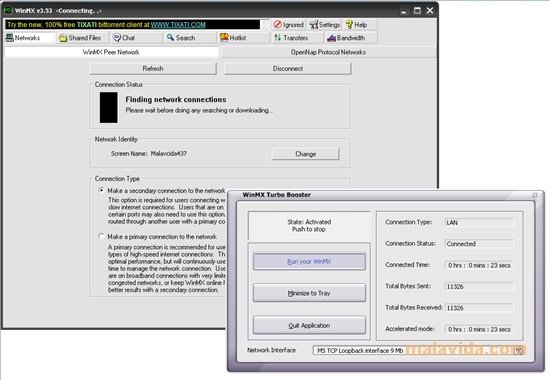Viewport: 550px width, 380px height.
Task: Click Change next to Screen Name
Action: [x=306, y=154]
